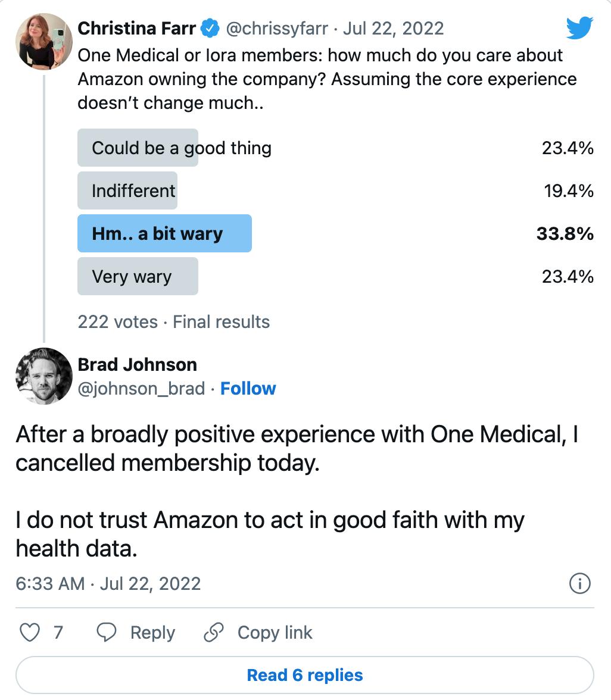Open the @chrissyfarr handle link

(x=278, y=28)
